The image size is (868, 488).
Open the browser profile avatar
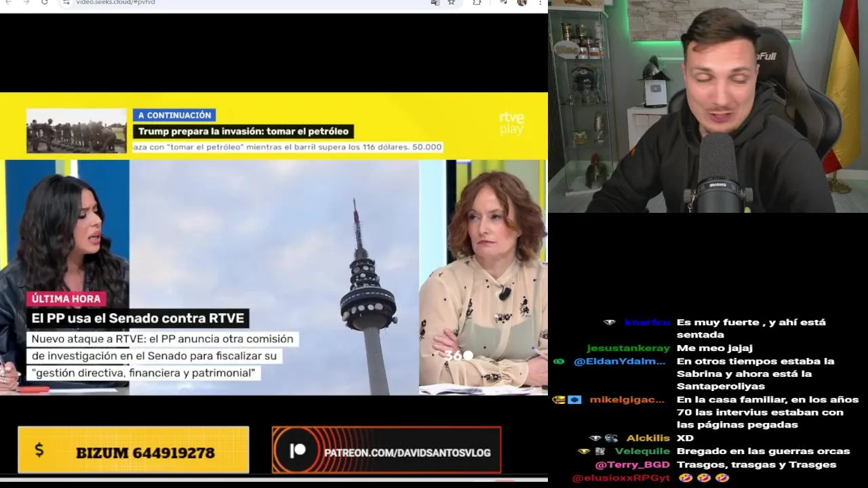(521, 2)
